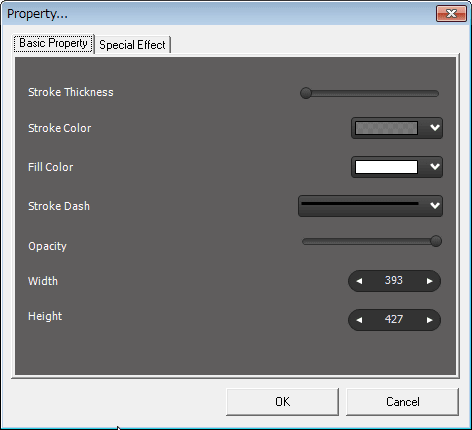Click the Width value field showing 393
Viewport: 472px width, 430px height.
click(394, 281)
